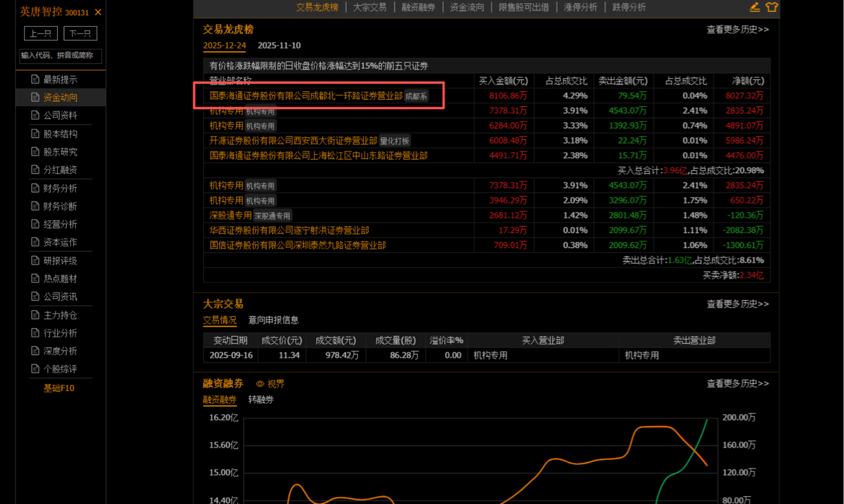Click the document icon beside 资本运作
This screenshot has height=504, width=844.
tap(35, 242)
